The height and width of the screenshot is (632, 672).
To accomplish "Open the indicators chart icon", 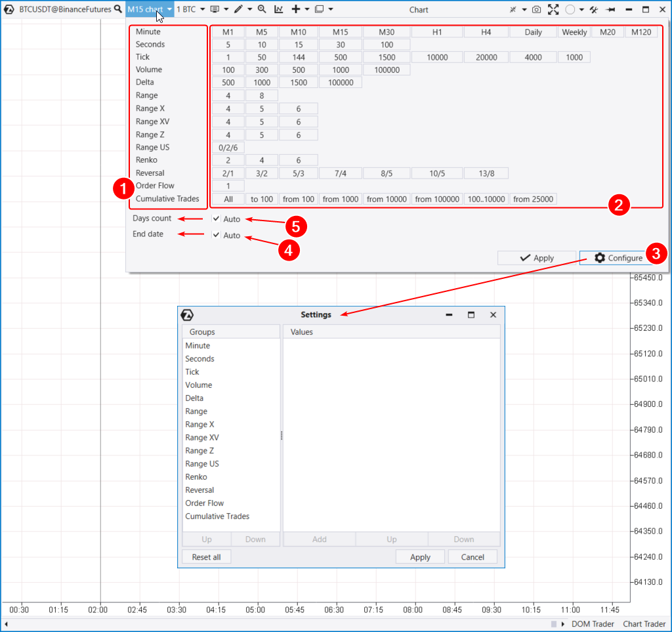I will point(279,9).
